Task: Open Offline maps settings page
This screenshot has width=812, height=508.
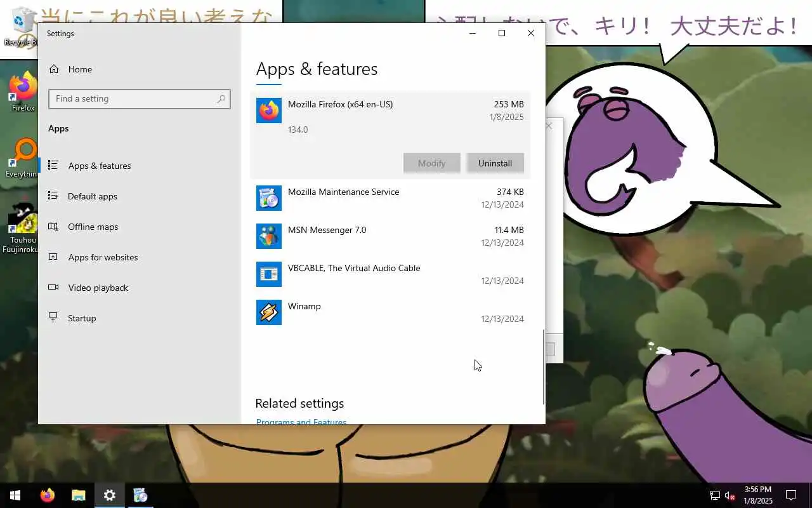Action: point(140,227)
